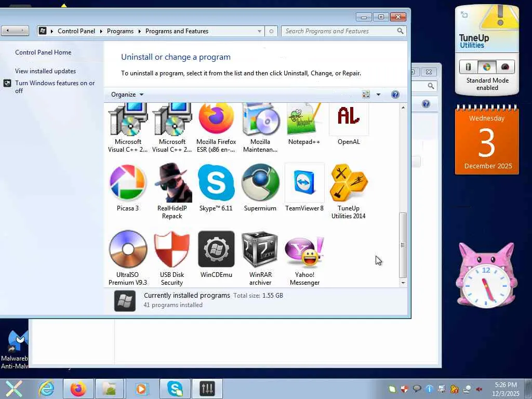Select the Picasa 3 program icon
The image size is (532, 399).
(128, 187)
